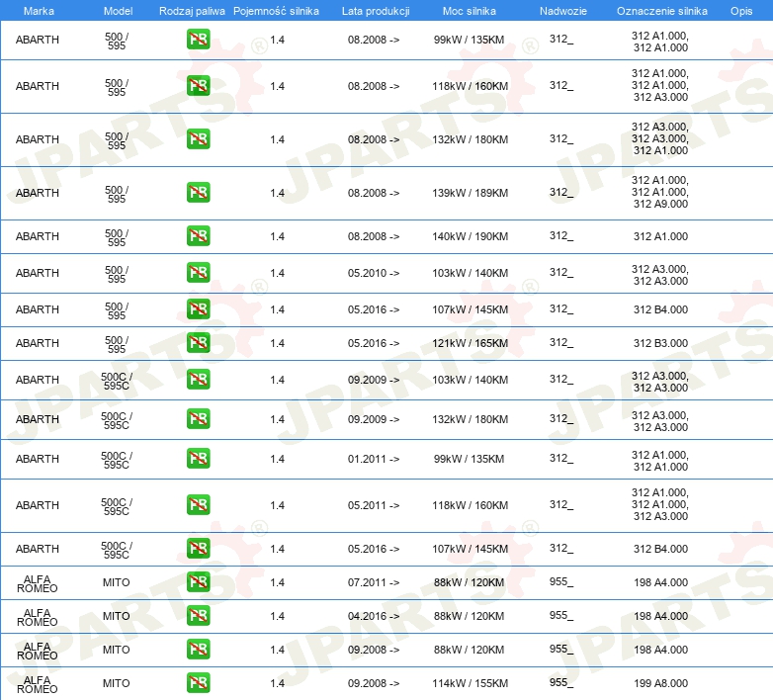Click the Pojemność silnika column header

pos(276,10)
